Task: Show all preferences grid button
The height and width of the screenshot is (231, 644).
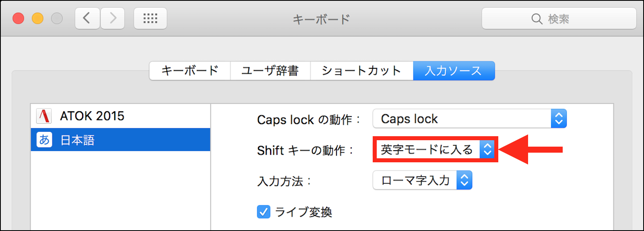Action: pos(150,18)
